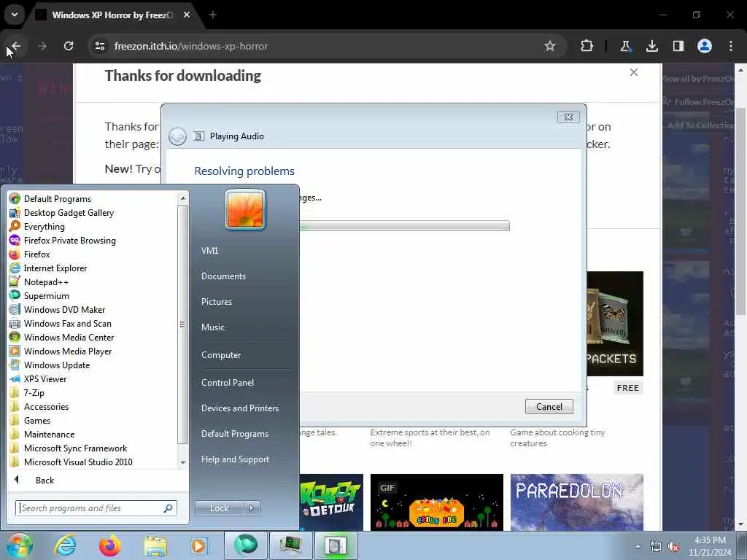This screenshot has width=747, height=560.
Task: Open the Chrome extensions puzzle icon
Action: pos(587,46)
